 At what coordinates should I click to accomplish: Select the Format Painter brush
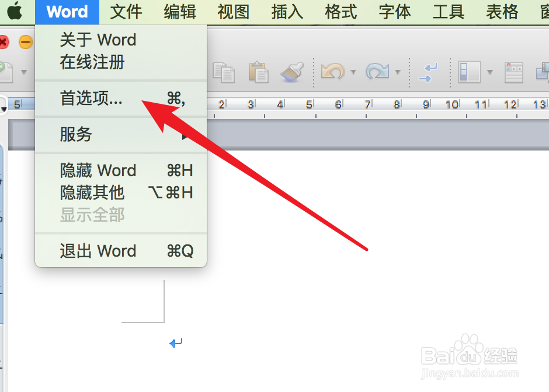click(293, 72)
